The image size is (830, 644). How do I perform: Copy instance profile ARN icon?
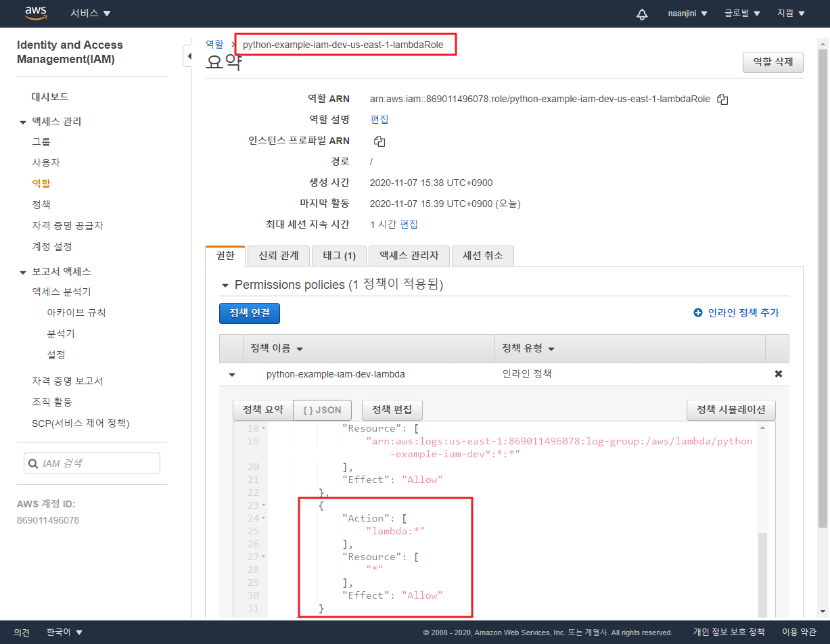point(379,141)
